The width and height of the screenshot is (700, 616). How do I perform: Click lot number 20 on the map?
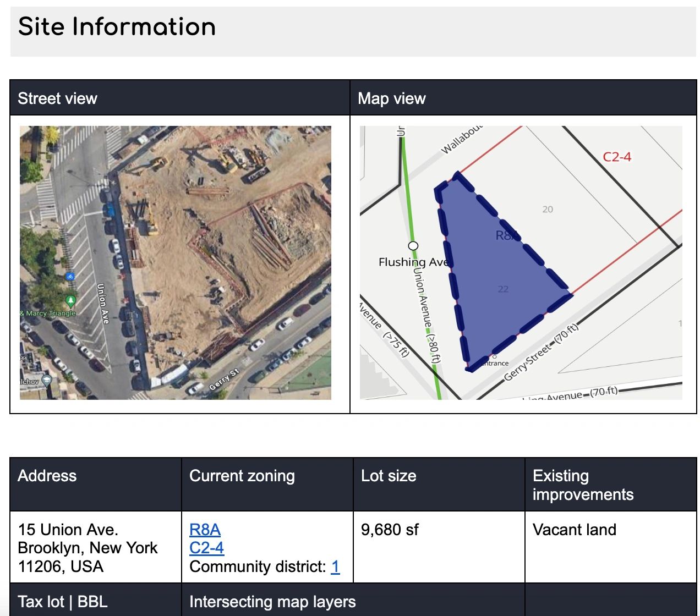[548, 209]
